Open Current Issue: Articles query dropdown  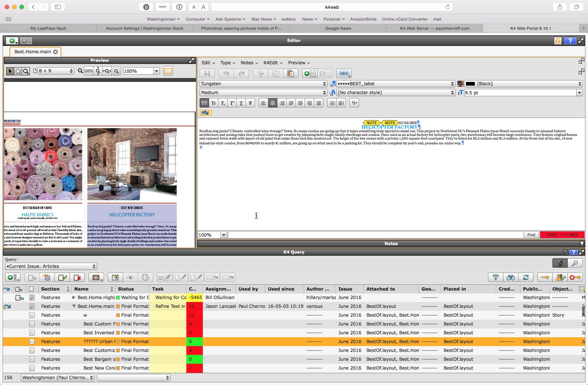[x=51, y=266]
